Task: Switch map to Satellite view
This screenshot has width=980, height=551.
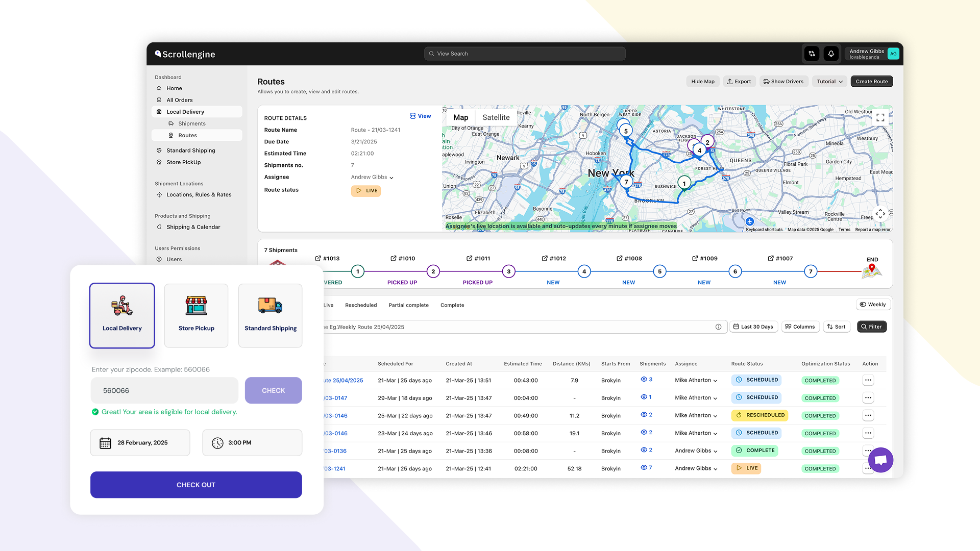Action: 496,117
